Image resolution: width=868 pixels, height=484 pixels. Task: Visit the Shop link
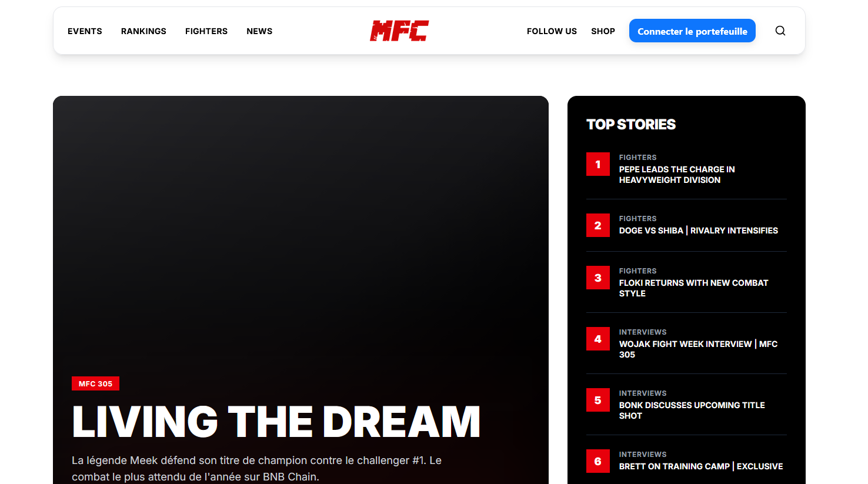(603, 31)
